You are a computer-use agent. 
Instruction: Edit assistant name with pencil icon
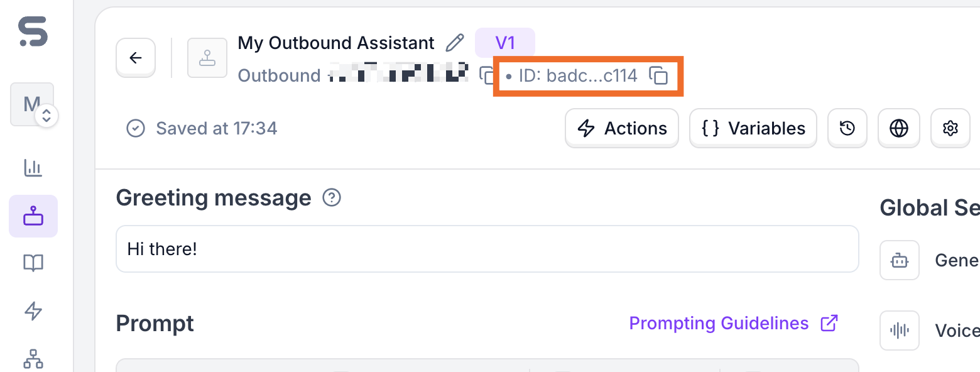(x=455, y=42)
